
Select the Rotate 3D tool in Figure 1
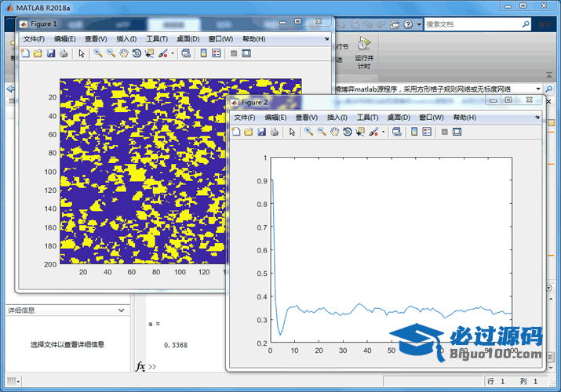(137, 54)
